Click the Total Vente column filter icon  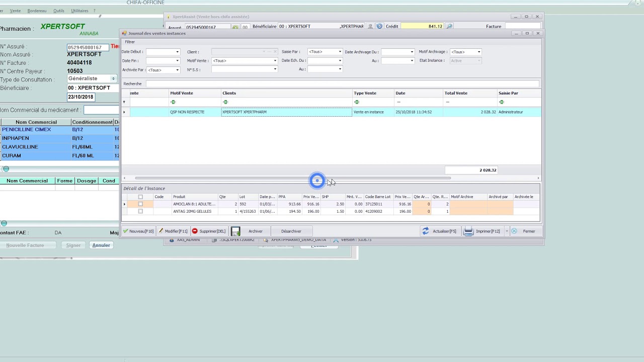(447, 102)
